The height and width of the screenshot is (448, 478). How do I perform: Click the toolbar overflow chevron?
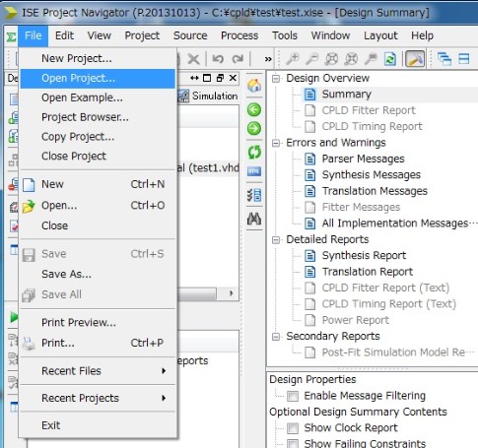268,59
